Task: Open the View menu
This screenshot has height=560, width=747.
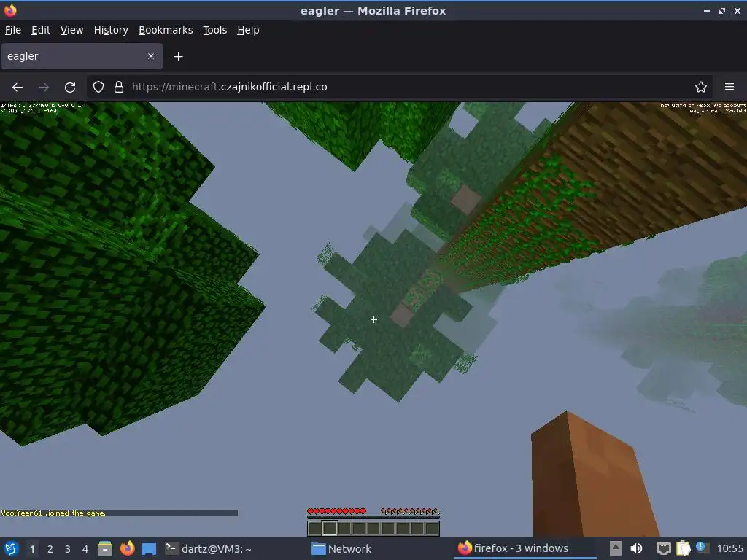Action: pos(71,30)
